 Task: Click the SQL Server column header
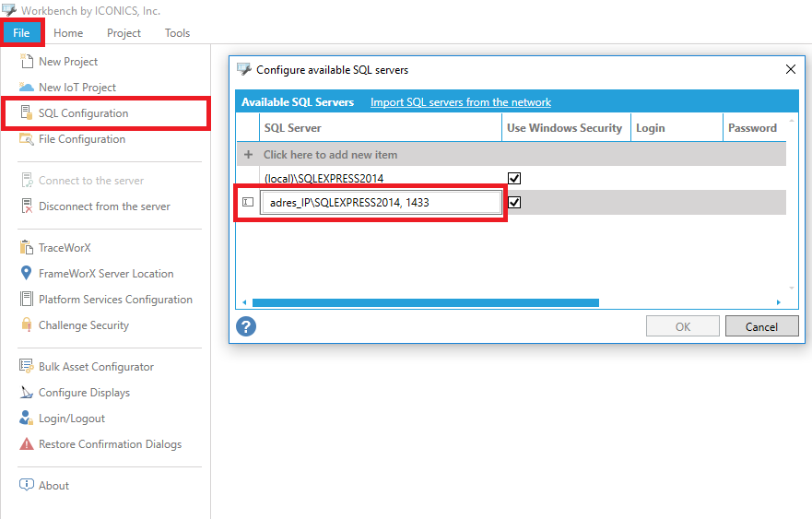(x=380, y=128)
